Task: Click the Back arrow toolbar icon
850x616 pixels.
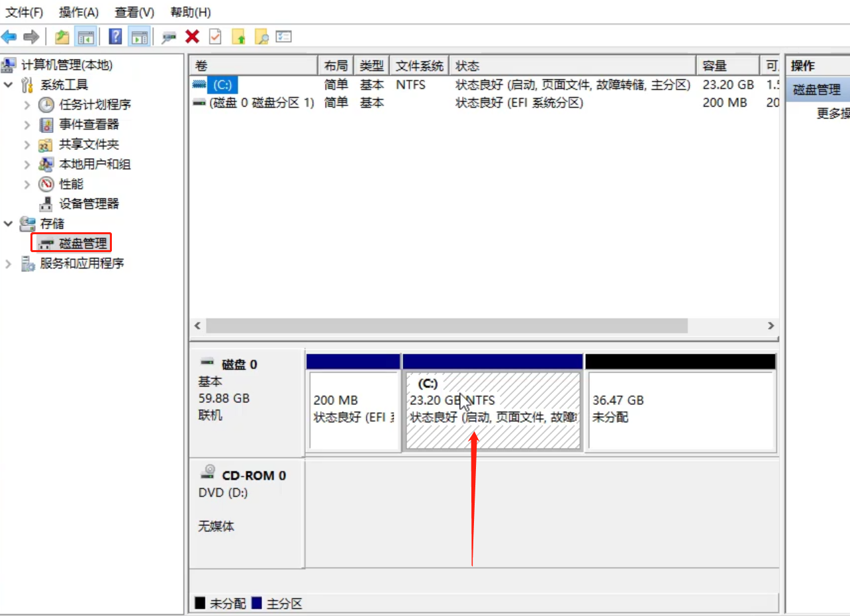Action: click(9, 37)
